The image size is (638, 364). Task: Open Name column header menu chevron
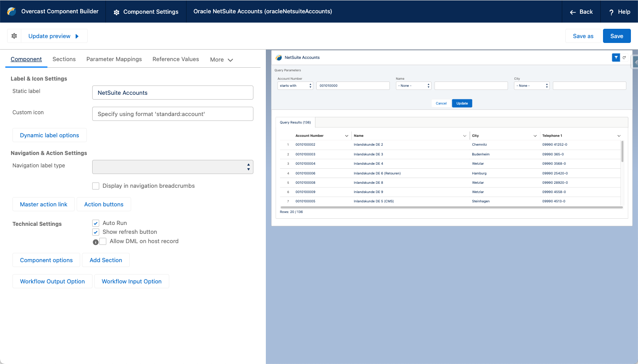(465, 136)
